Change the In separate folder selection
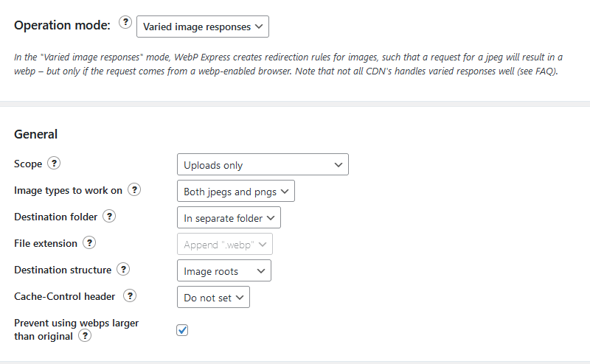590x364 pixels. [229, 217]
